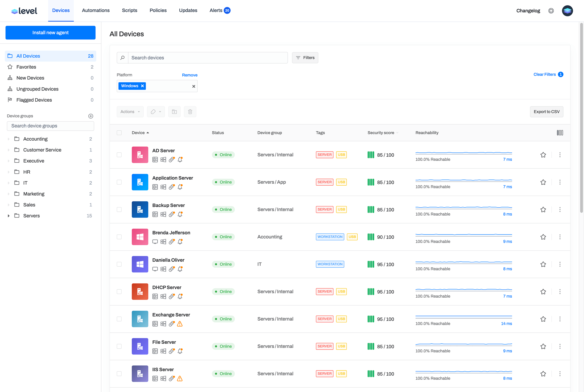Image resolution: width=584 pixels, height=392 pixels.
Task: Open remote access icon on Backup Server
Action: (172, 214)
